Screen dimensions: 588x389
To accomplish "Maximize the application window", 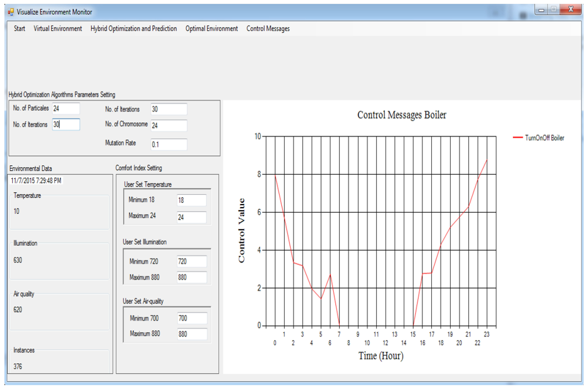I will coord(553,9).
